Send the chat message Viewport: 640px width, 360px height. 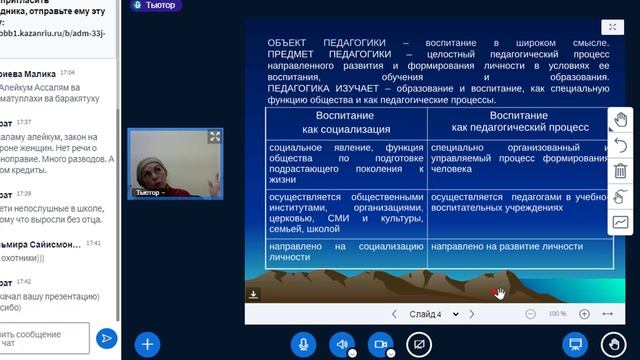pos(107,338)
